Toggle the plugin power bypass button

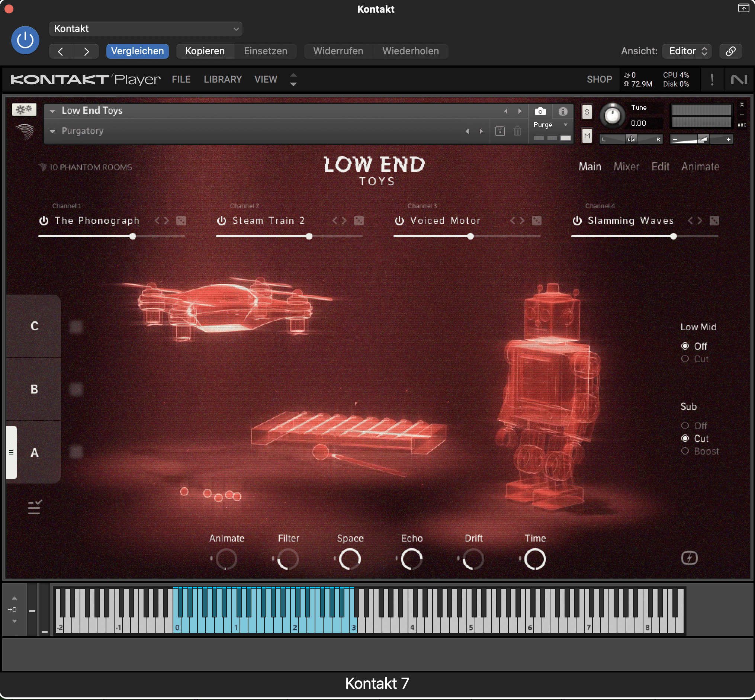[x=25, y=40]
